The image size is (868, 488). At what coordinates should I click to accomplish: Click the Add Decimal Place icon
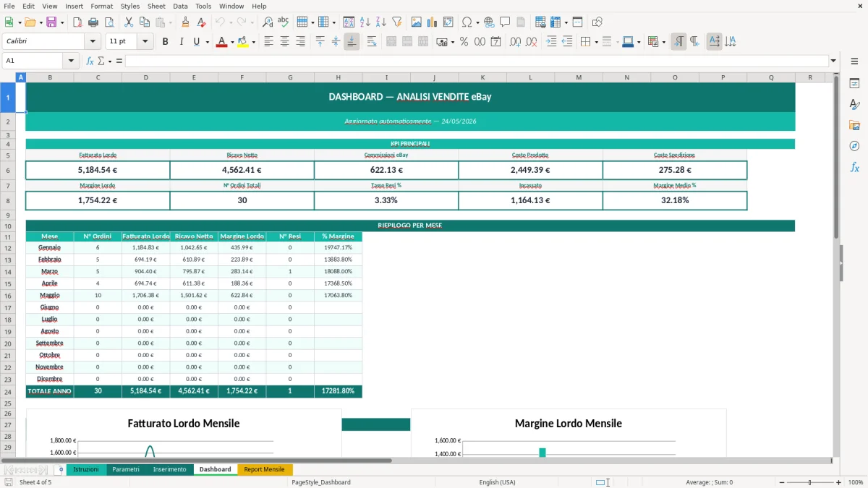[x=515, y=42]
